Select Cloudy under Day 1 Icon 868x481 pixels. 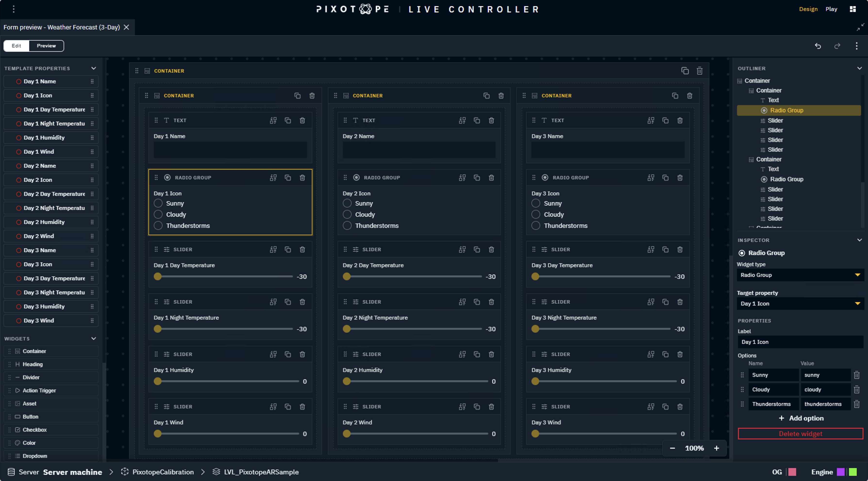point(158,215)
